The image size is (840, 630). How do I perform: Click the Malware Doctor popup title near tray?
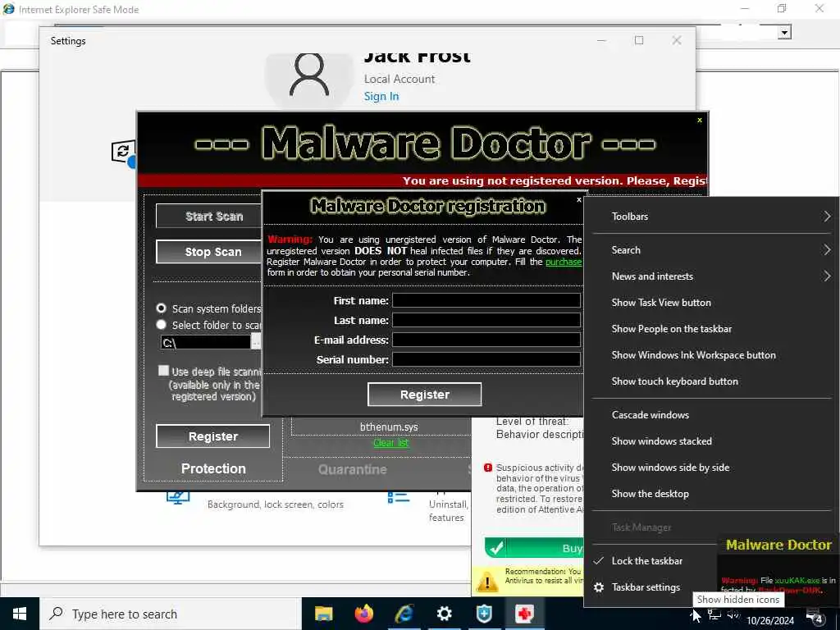[x=778, y=545]
